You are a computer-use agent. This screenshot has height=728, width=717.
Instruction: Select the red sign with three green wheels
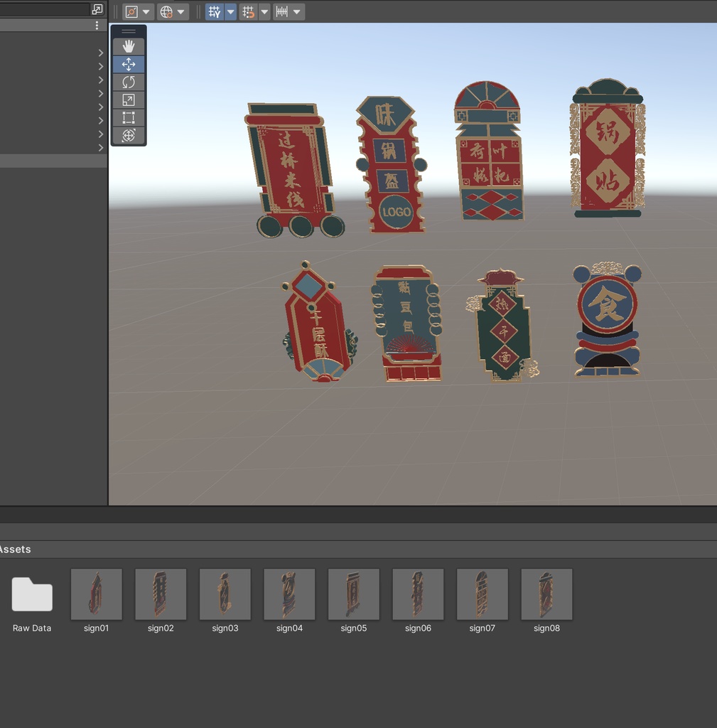tap(293, 170)
